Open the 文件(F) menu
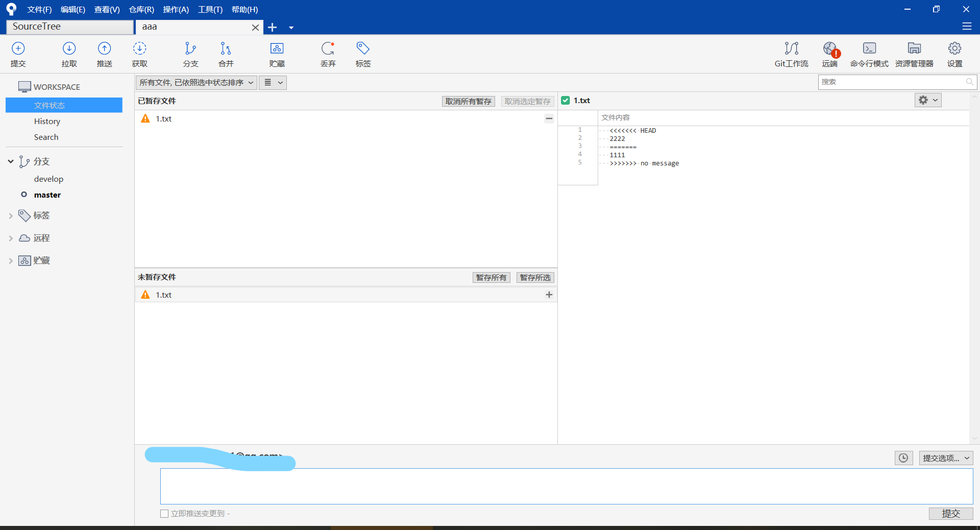 [x=39, y=10]
